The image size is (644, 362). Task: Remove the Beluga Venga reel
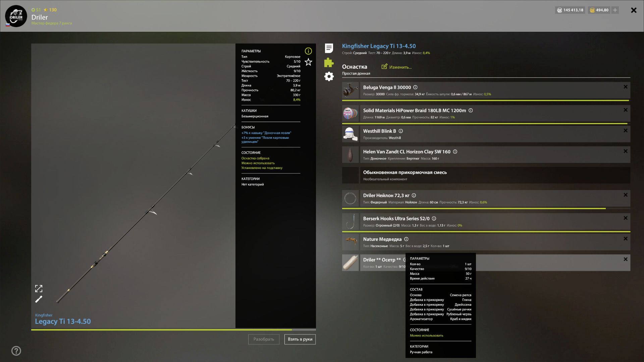pyautogui.click(x=625, y=87)
